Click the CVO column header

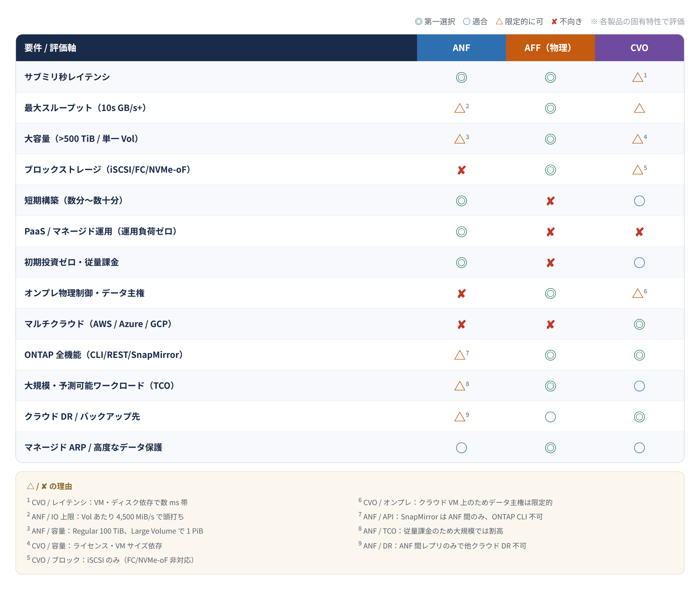(x=639, y=48)
